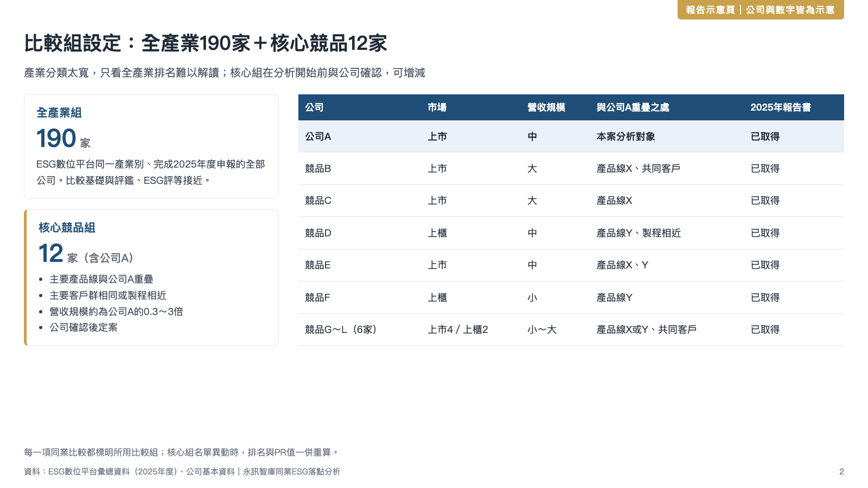Click the gold banner '報告示意頁｜公司與數字皆為示意'
Viewport: 868px width, 488px height.
point(761,10)
